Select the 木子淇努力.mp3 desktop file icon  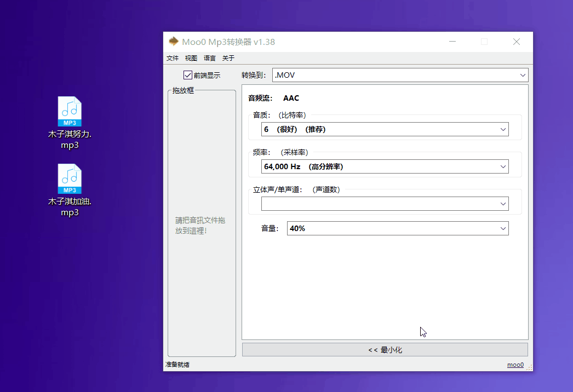[x=70, y=123]
